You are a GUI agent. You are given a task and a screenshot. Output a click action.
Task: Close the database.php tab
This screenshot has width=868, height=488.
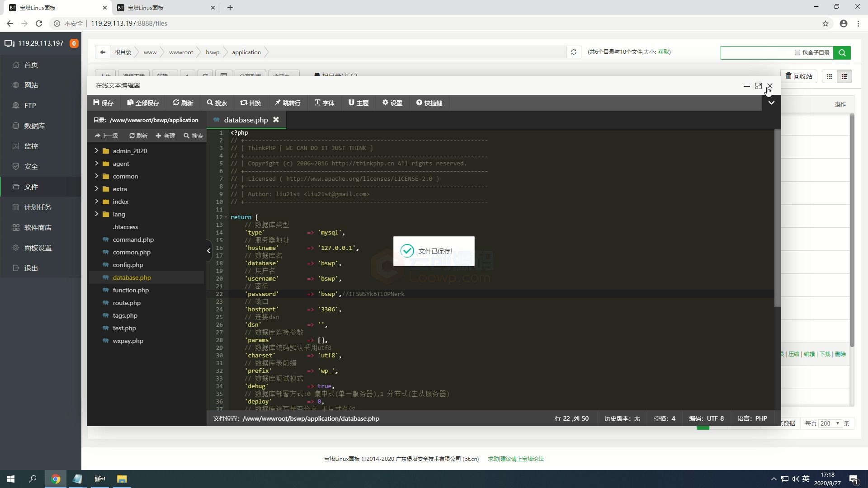click(x=276, y=120)
